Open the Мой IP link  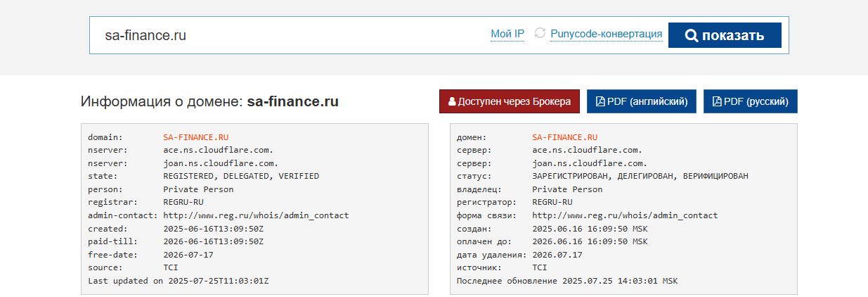[x=507, y=34]
